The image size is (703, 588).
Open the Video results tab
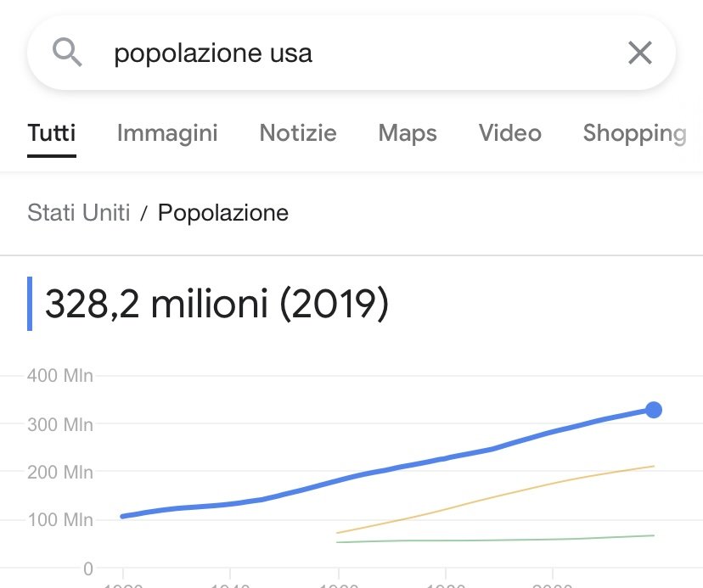tap(509, 133)
